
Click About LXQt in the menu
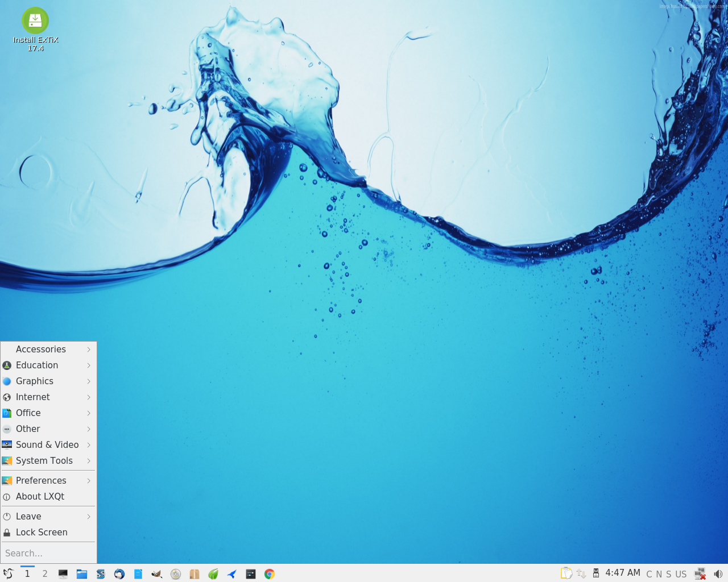pos(48,497)
